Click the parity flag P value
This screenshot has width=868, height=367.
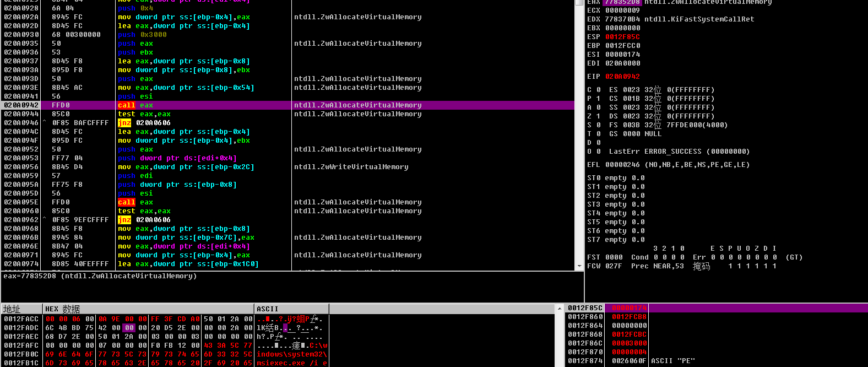pyautogui.click(x=599, y=99)
